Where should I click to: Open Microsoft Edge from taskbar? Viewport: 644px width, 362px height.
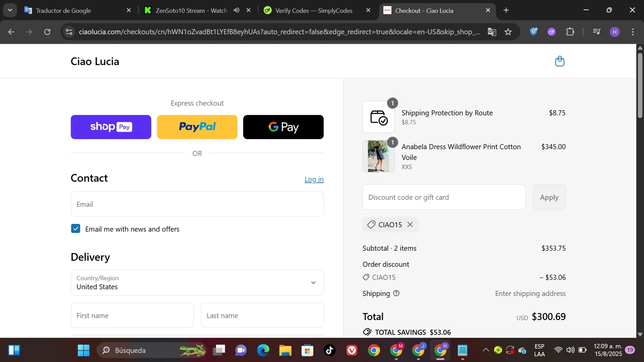263,350
